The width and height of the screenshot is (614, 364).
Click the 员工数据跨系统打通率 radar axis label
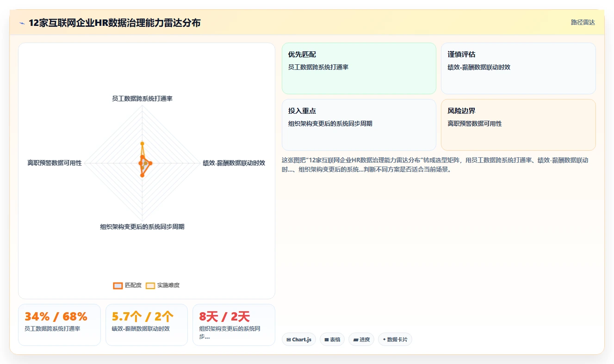point(142,99)
